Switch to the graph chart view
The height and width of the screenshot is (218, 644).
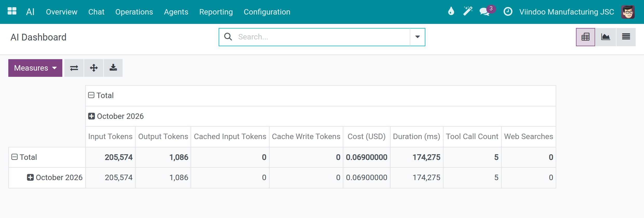click(x=606, y=37)
